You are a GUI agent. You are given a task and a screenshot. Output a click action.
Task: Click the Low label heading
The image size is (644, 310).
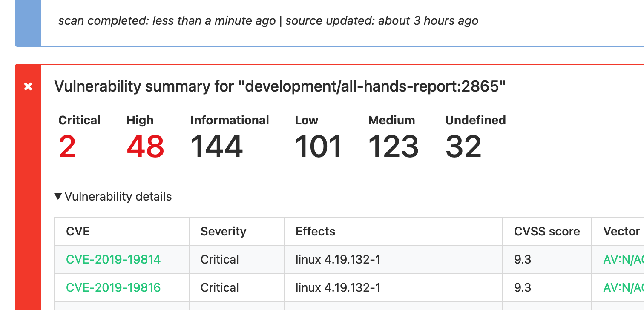point(307,120)
